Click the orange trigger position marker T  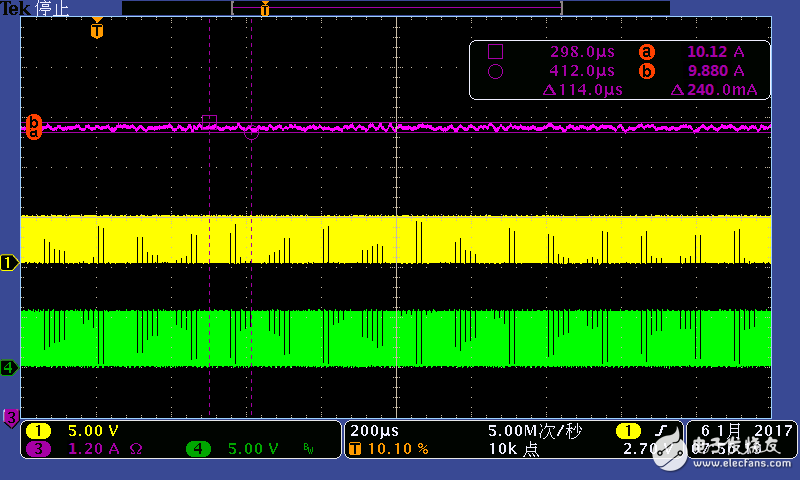tap(96, 30)
